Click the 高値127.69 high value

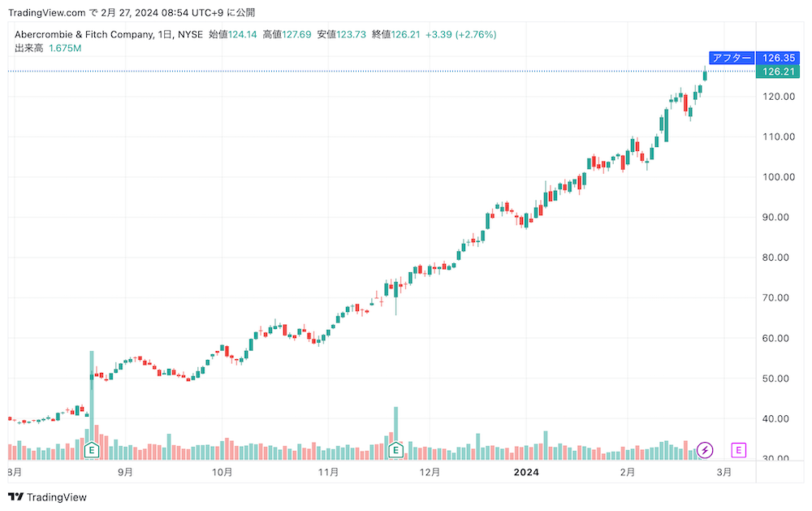click(x=287, y=35)
